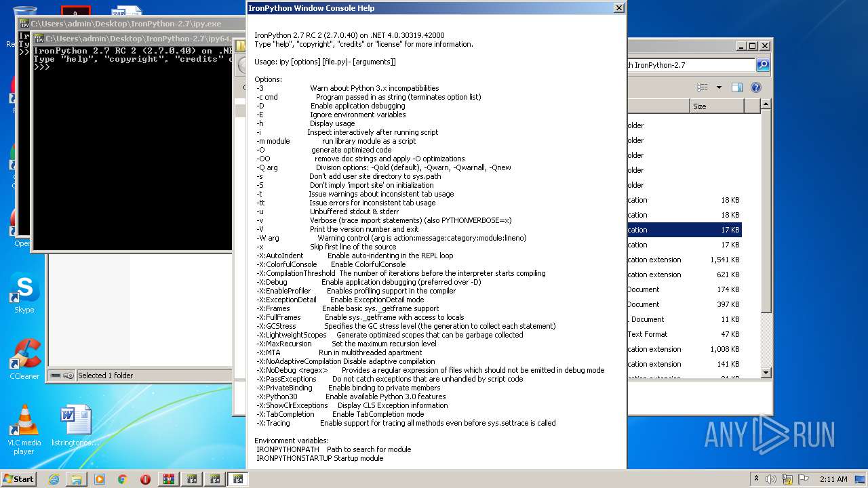Open VLC media player desktop shortcut

click(x=24, y=430)
